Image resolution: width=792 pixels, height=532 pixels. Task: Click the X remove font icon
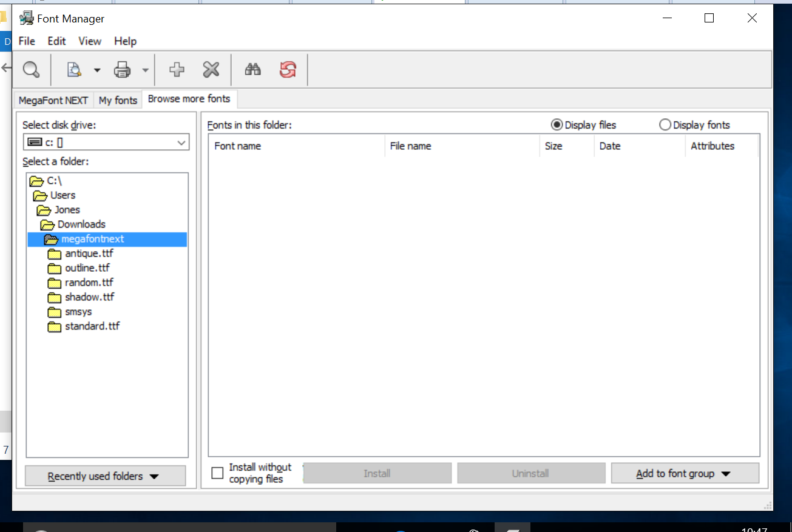(211, 70)
